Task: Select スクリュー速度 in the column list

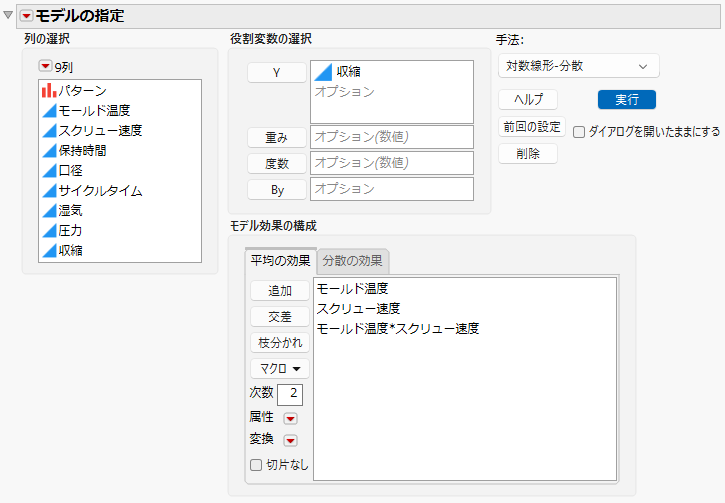Action: pos(100,130)
